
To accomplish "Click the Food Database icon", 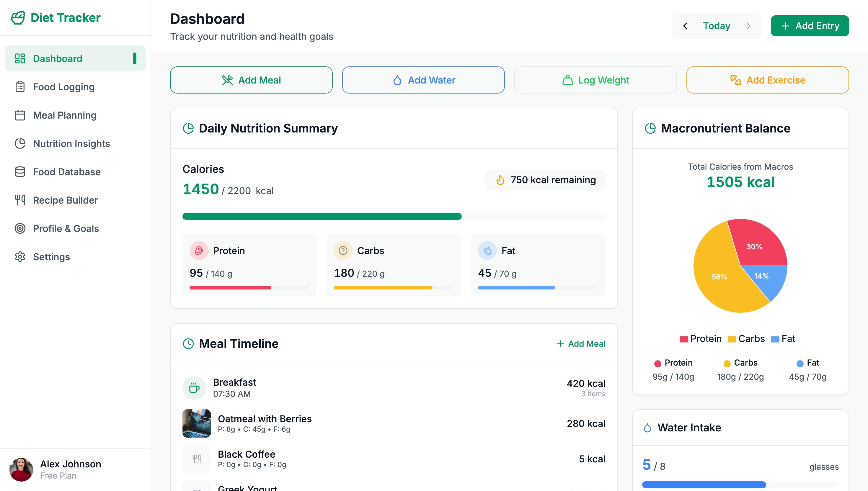I will pos(20,172).
